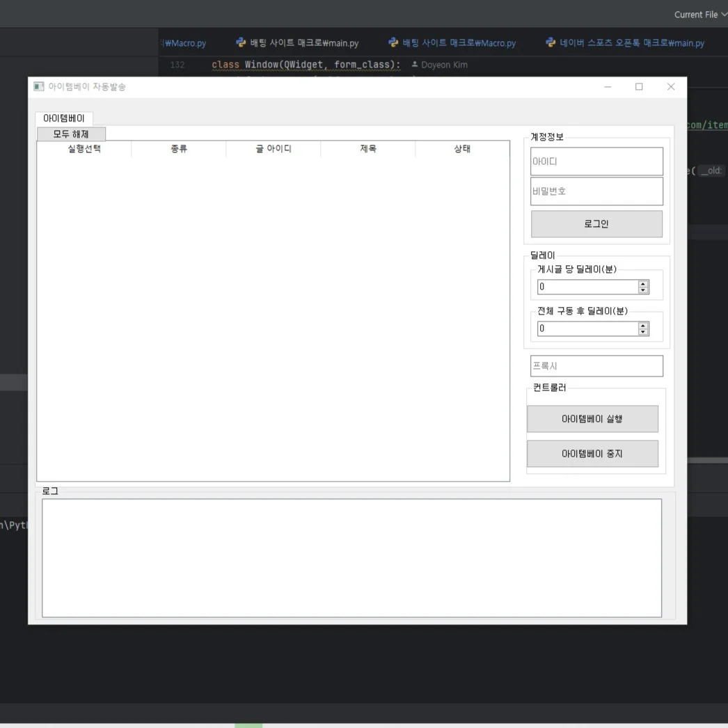The image size is (728, 728).
Task: Click the 프록시 input field
Action: pos(596,366)
